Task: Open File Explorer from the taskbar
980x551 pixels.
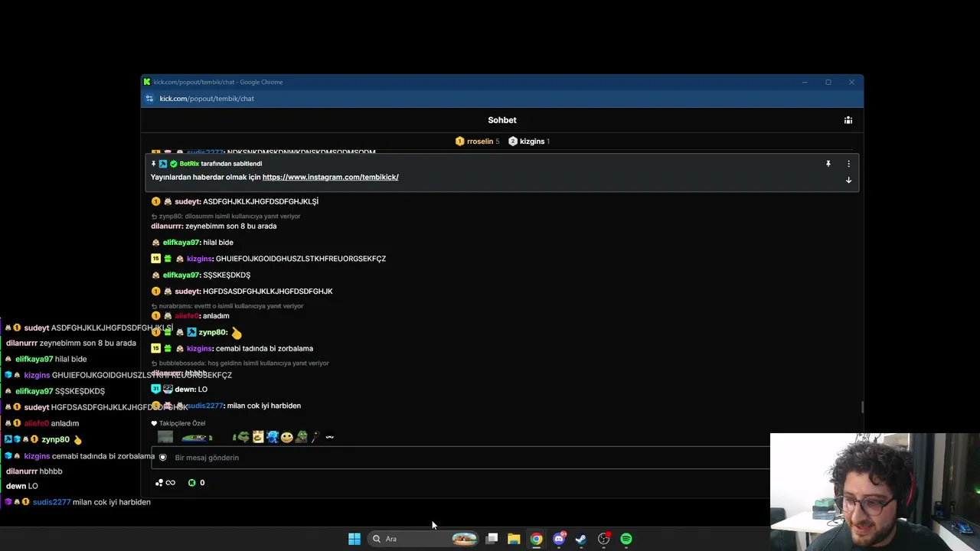Action: point(514,539)
